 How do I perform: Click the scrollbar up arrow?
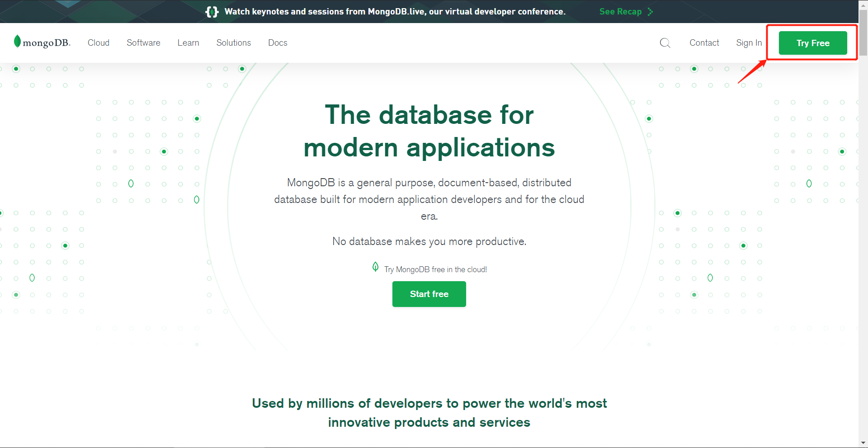(x=863, y=5)
